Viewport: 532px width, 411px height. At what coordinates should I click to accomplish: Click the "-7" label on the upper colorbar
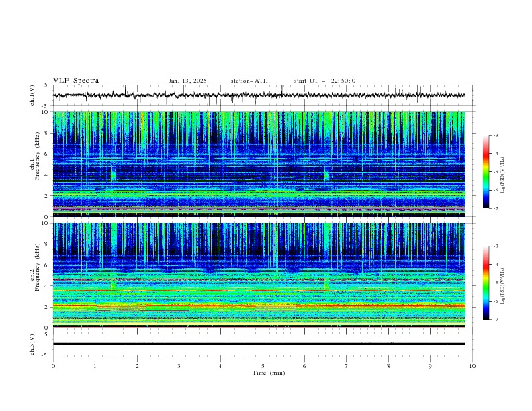click(495, 208)
